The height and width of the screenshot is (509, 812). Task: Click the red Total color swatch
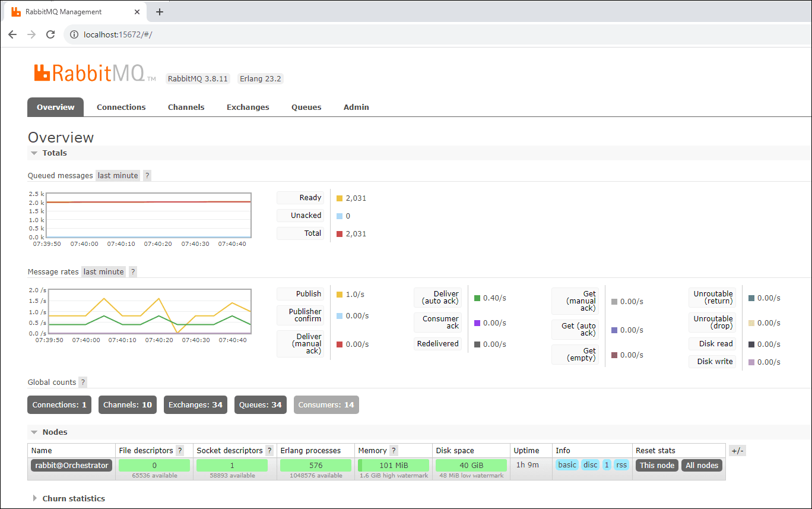click(340, 234)
